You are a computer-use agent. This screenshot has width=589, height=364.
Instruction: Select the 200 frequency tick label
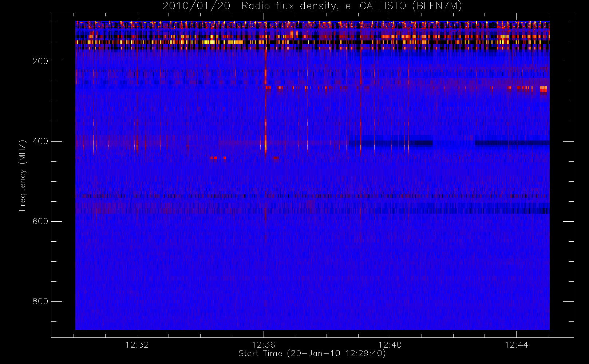click(x=40, y=61)
